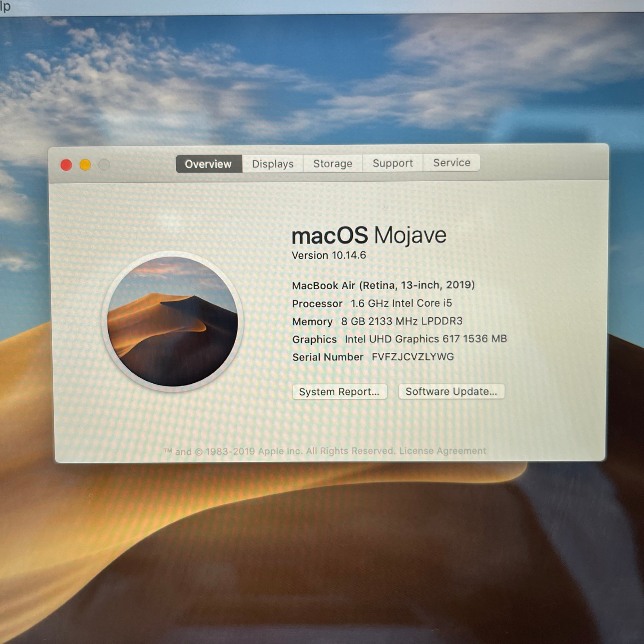Viewport: 644px width, 644px height.
Task: Click the Processor info line
Action: coord(372,303)
